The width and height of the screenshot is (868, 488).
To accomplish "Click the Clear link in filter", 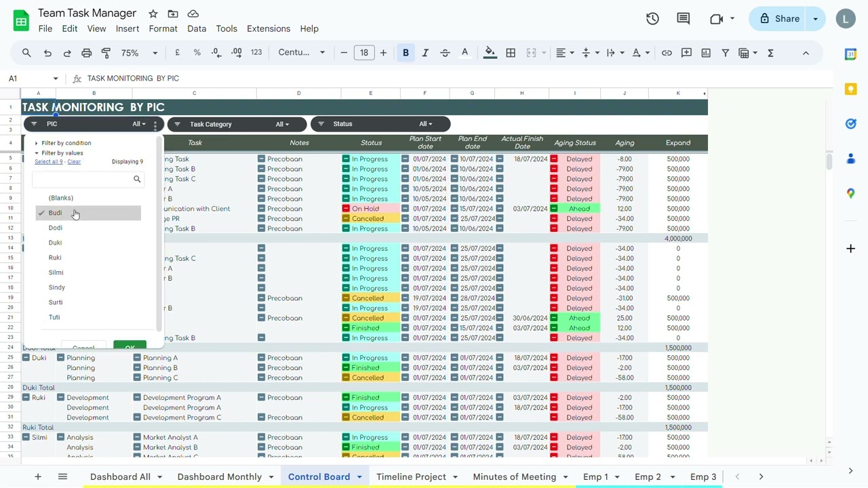I will [x=74, y=162].
